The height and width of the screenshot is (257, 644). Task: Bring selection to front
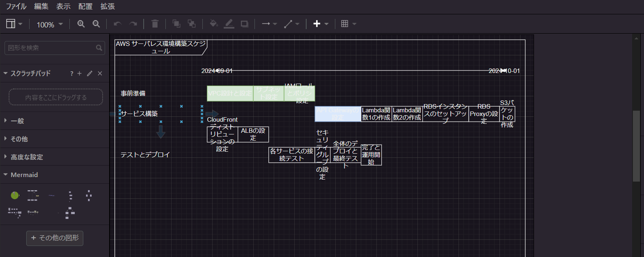click(x=176, y=24)
